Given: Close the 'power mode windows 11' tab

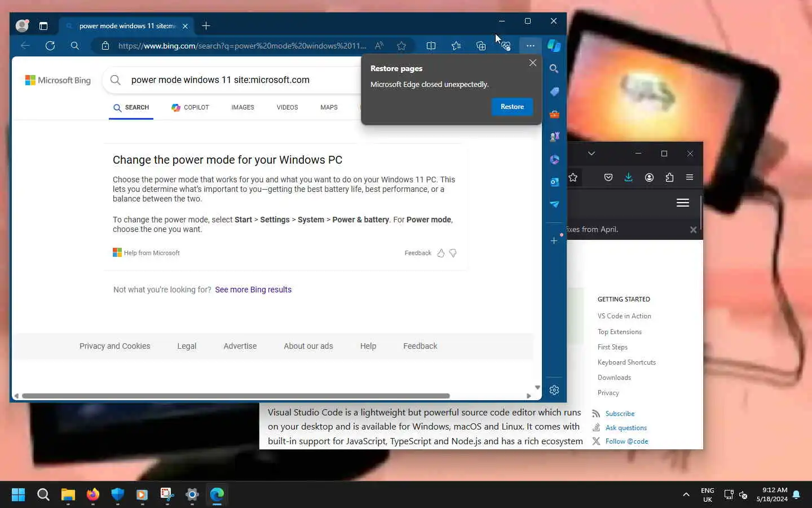Looking at the screenshot, I should click(185, 26).
